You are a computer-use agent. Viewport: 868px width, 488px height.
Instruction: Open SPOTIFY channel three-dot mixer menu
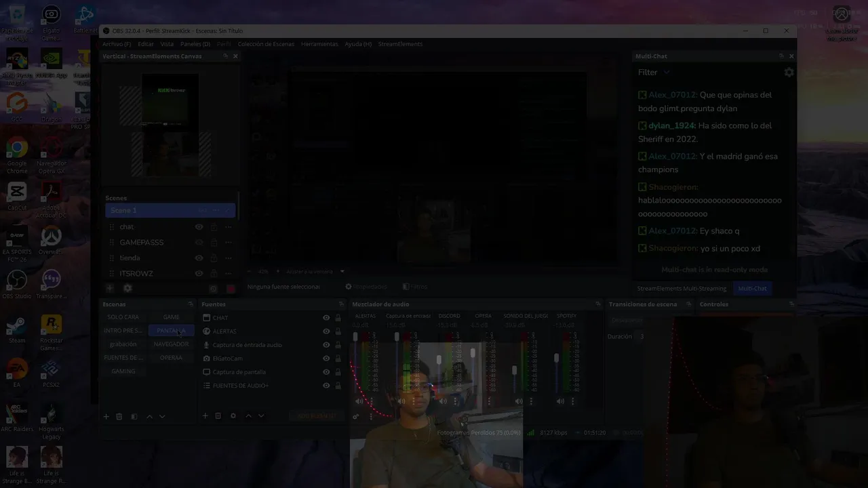(572, 401)
